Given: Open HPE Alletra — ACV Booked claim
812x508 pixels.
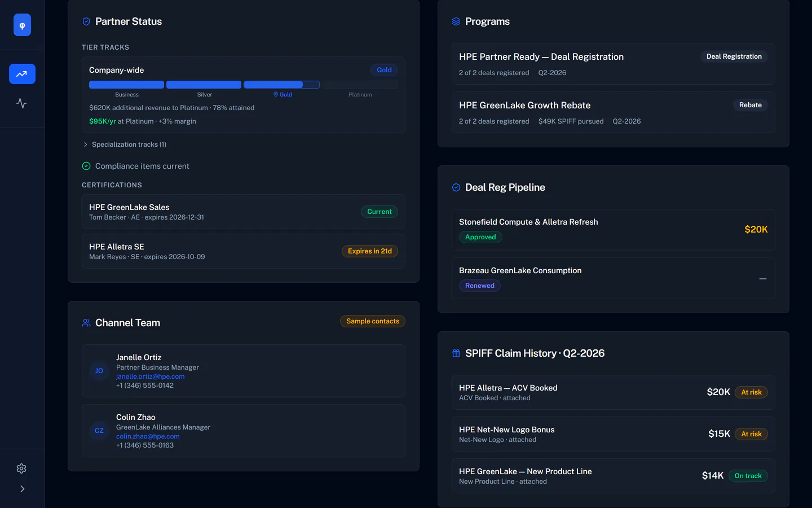Looking at the screenshot, I should (614, 392).
